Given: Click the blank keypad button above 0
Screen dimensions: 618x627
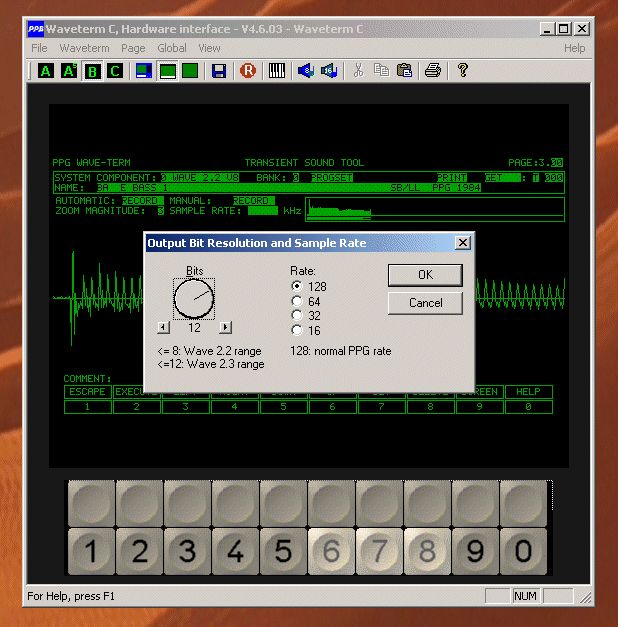Looking at the screenshot, I should pos(523,503).
